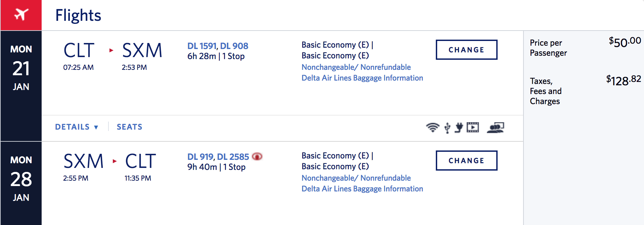Click the live TV amenity icon
644x225 pixels.
496,128
